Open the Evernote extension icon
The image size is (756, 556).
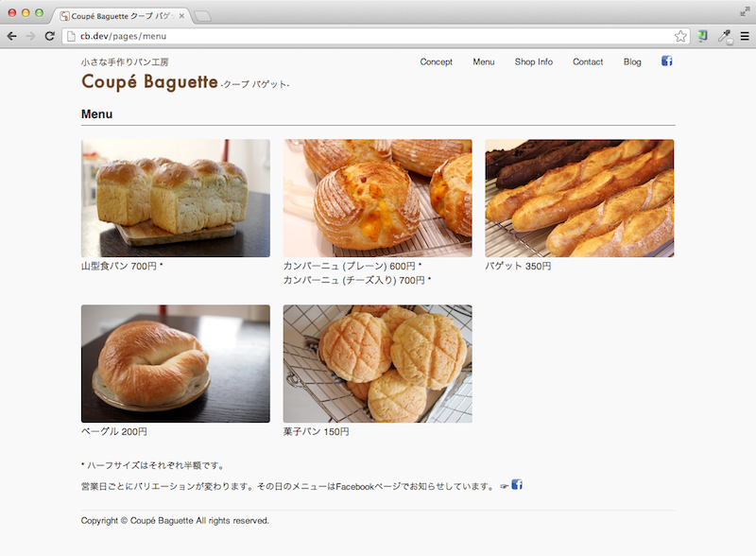(x=702, y=36)
